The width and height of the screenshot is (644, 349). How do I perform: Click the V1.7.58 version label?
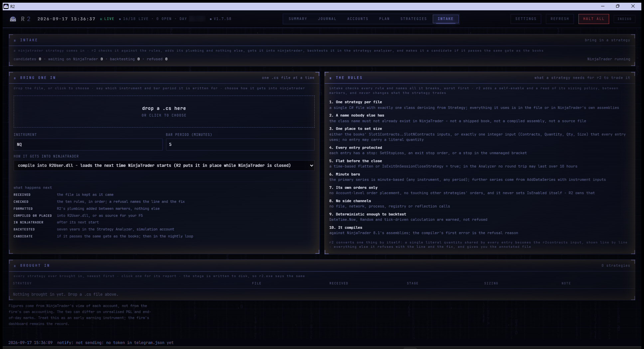[x=221, y=19]
